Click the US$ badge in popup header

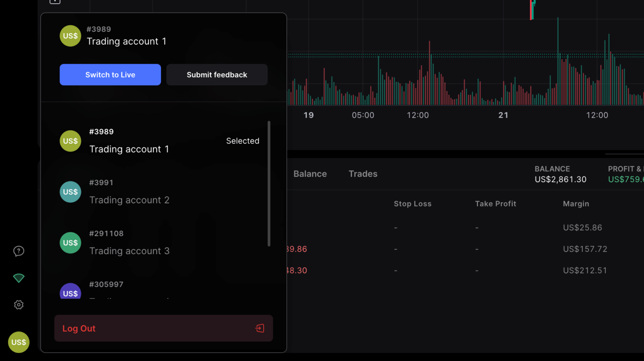(x=70, y=36)
